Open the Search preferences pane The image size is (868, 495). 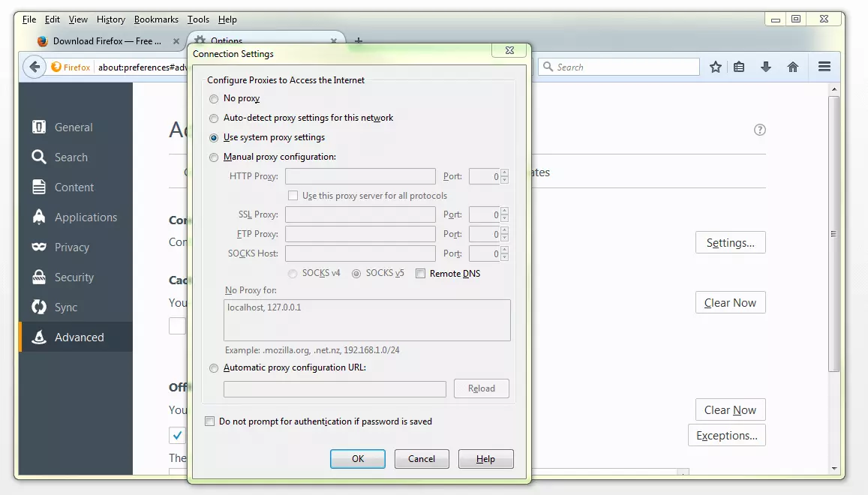point(76,157)
